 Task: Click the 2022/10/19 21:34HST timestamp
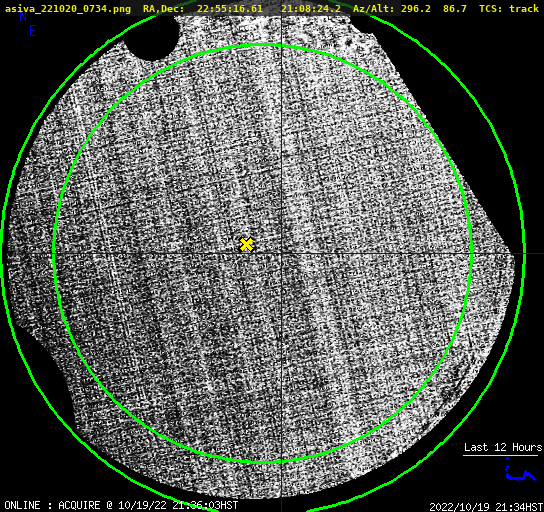[x=486, y=507]
